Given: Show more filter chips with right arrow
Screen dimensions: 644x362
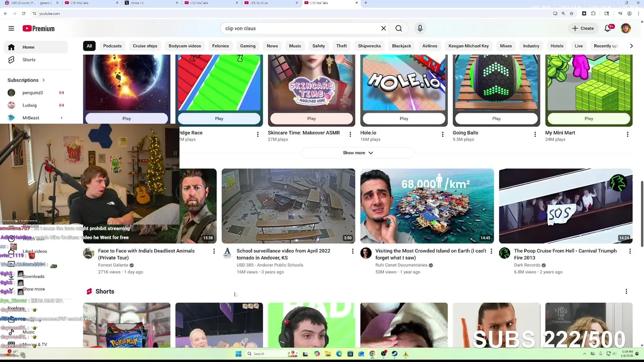Looking at the screenshot, I should pos(631,46).
